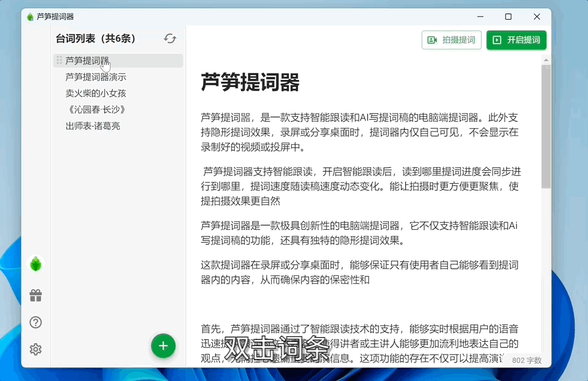Select the 芦笋提词器 script item
588x381 pixels.
[117, 61]
